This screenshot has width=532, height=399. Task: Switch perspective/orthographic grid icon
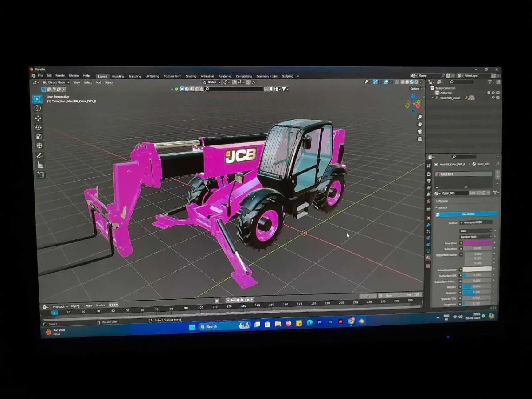pos(419,139)
